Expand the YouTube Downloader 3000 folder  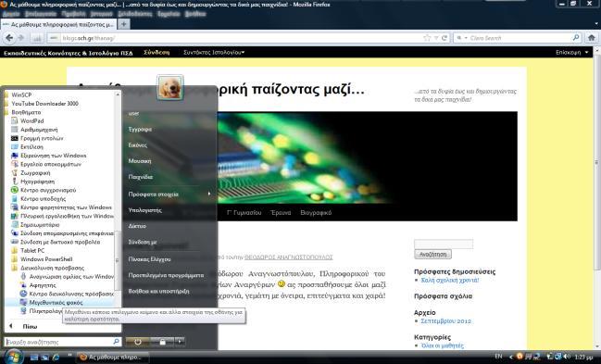point(42,104)
